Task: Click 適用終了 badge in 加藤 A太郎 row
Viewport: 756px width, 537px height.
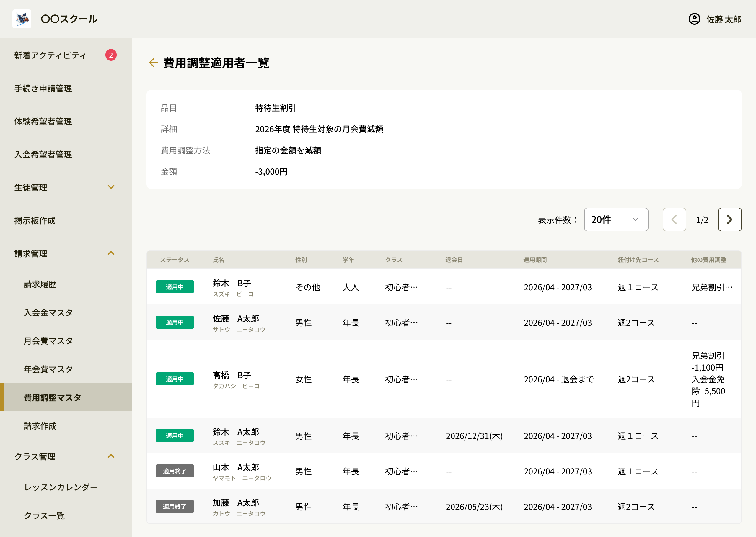Action: pyautogui.click(x=175, y=507)
